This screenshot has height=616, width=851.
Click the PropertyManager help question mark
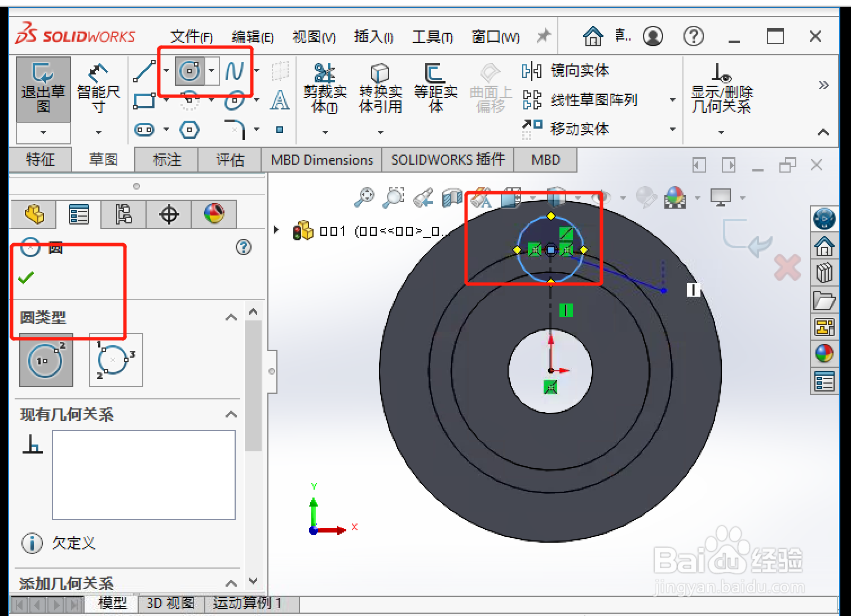[x=243, y=248]
